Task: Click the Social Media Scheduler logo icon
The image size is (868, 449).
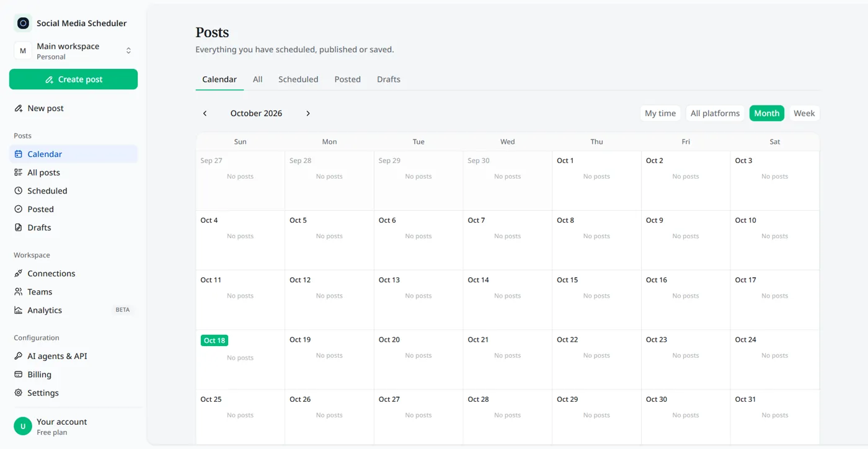Action: (x=23, y=23)
